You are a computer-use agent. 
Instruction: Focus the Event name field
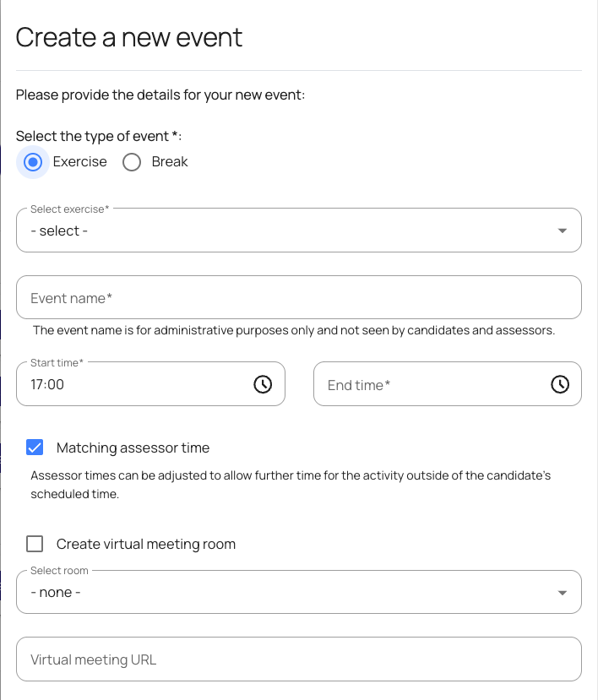tap(299, 297)
